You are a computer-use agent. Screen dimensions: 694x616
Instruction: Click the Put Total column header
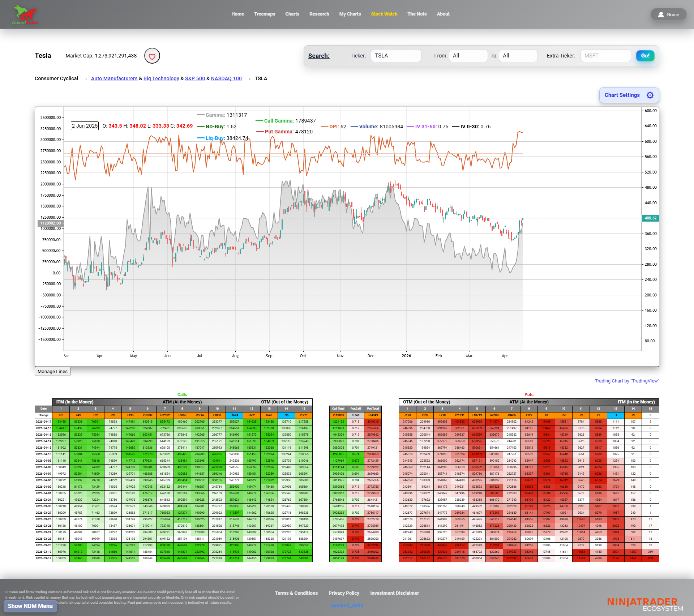pos(373,408)
